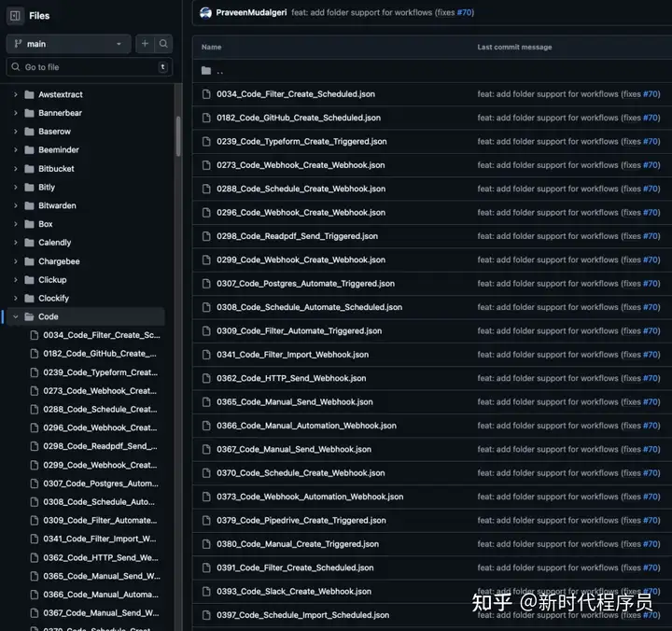Open 0182_Code_GitHub_Create_Scheduled.json in file list
672x631 pixels.
pyautogui.click(x=299, y=118)
